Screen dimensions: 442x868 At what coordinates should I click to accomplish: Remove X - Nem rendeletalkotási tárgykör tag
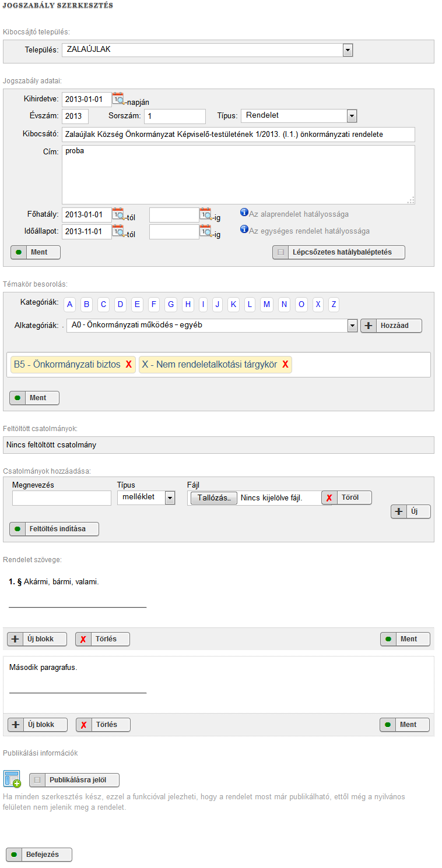(285, 365)
